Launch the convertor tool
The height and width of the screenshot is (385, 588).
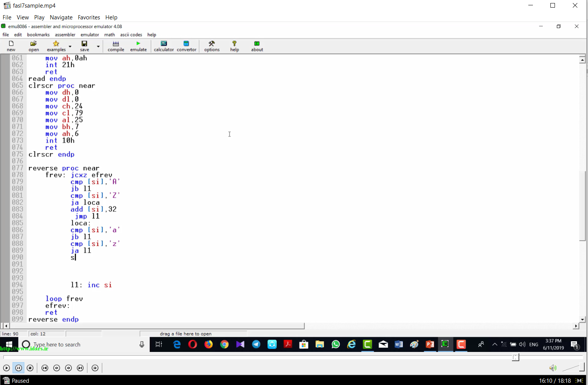[x=187, y=46]
